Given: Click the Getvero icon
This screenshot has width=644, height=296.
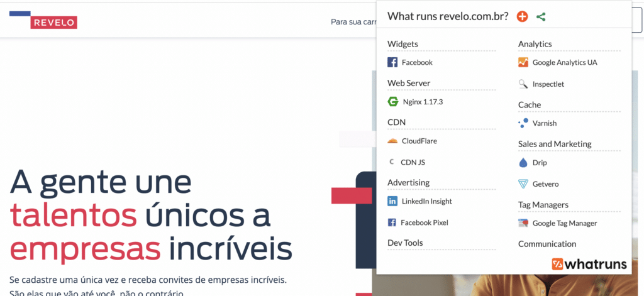Looking at the screenshot, I should (523, 184).
